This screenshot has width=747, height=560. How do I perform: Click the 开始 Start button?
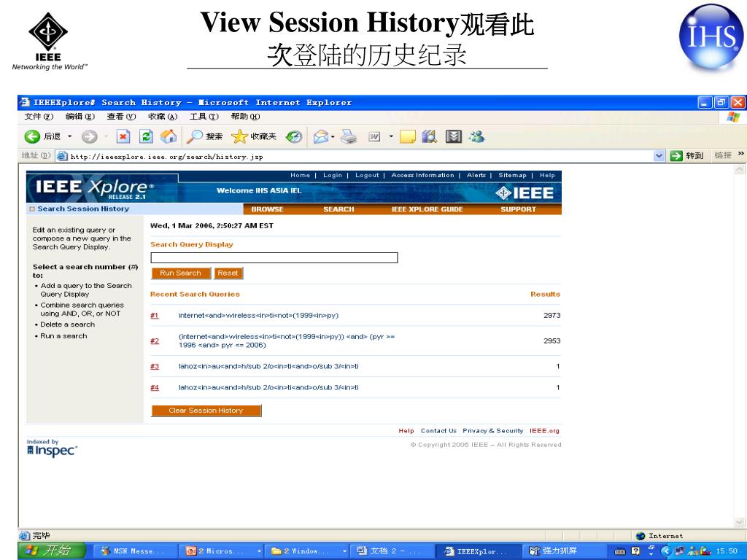pyautogui.click(x=53, y=551)
